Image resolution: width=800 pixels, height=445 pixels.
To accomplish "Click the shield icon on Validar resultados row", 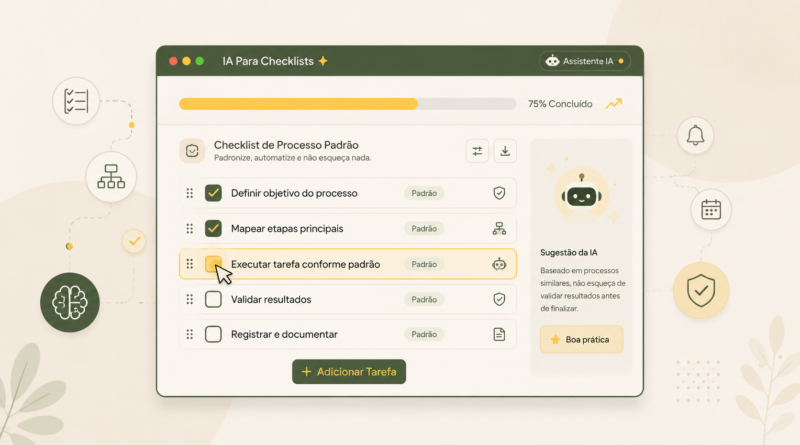I will coord(499,299).
